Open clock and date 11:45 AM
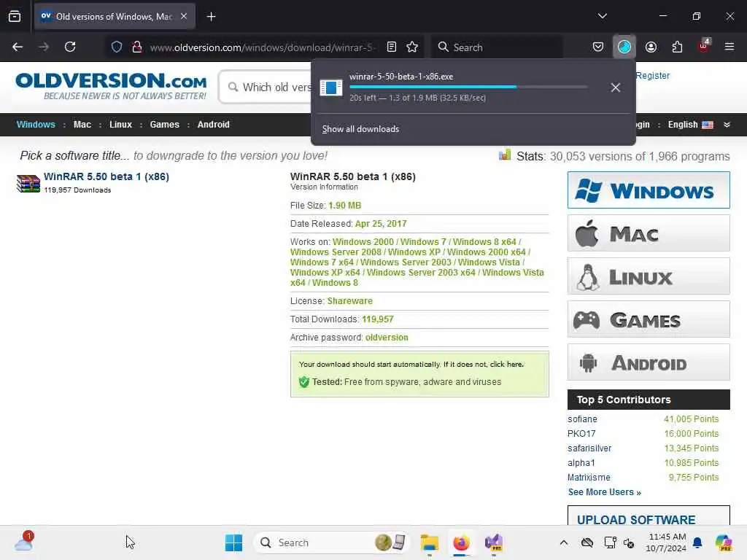This screenshot has width=747, height=560. 666,542
